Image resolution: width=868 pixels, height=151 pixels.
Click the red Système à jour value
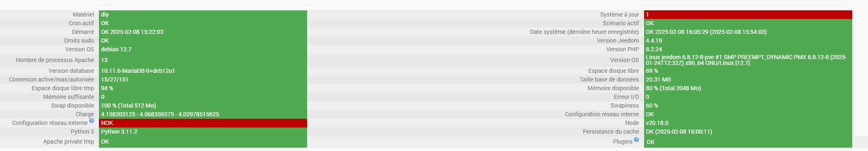(x=748, y=14)
